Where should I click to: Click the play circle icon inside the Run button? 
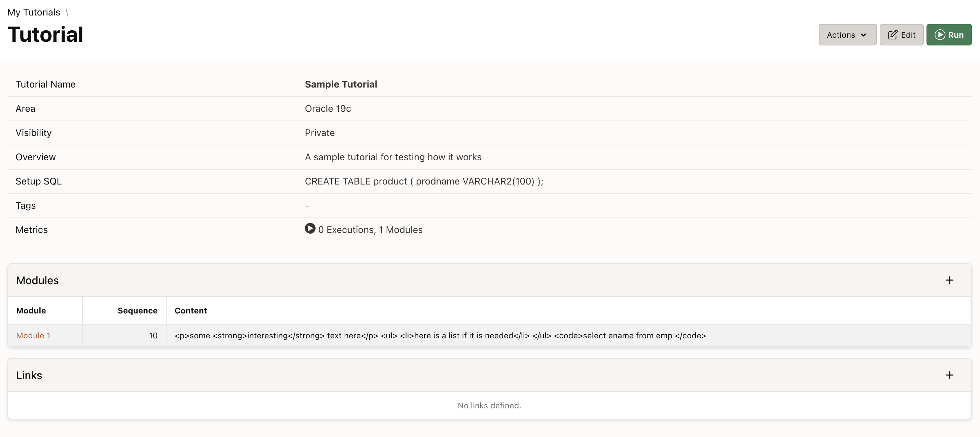939,35
